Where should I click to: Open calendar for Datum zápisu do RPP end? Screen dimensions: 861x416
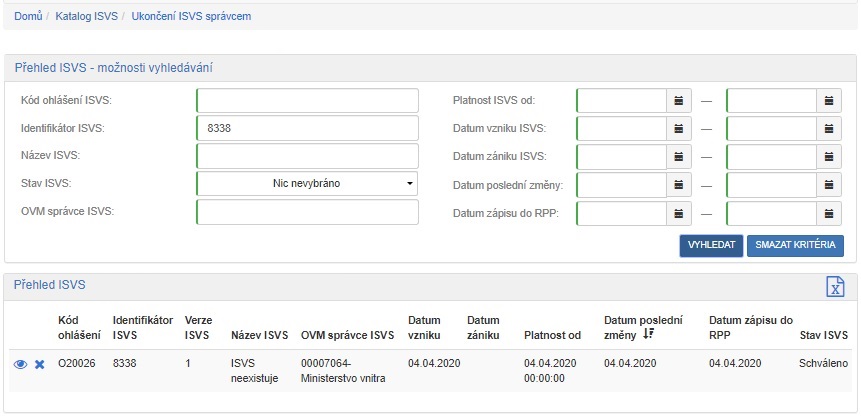tap(829, 213)
